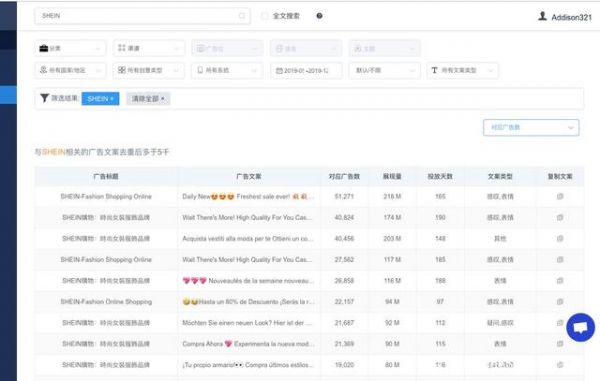Copy ad text for row with 21,369 ads
This screenshot has height=381, width=600.
point(560,344)
